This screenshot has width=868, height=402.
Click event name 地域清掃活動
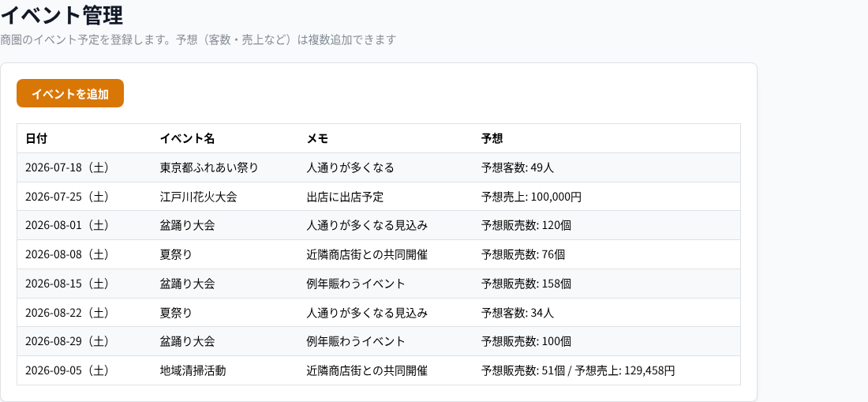pos(193,370)
